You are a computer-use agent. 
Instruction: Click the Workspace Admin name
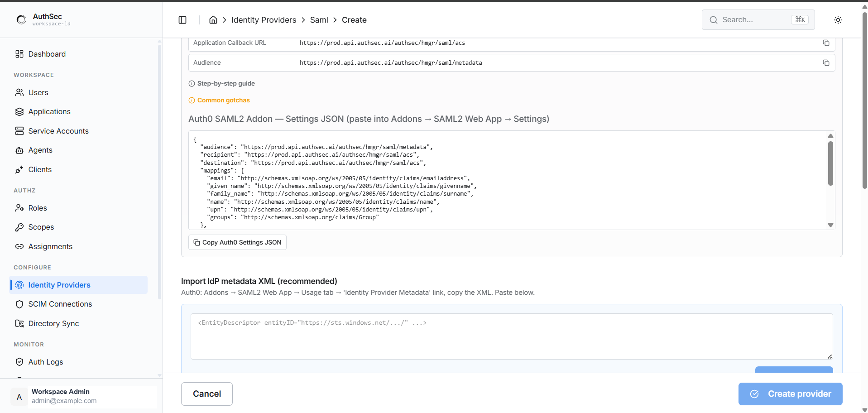[61, 392]
